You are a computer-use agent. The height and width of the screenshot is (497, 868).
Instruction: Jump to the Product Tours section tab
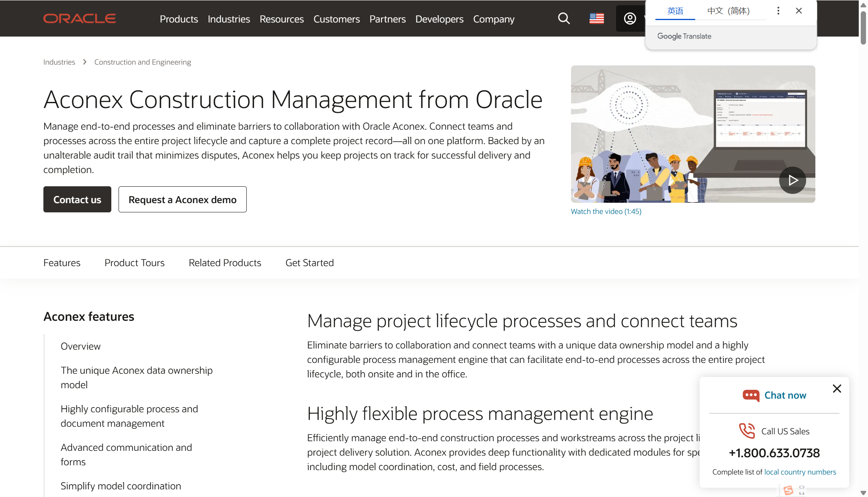(135, 263)
